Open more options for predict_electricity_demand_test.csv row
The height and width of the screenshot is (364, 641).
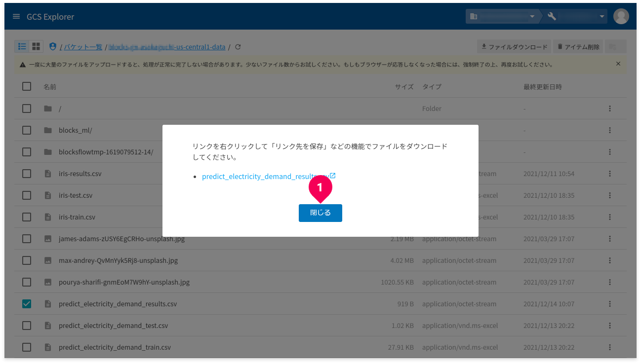click(610, 326)
